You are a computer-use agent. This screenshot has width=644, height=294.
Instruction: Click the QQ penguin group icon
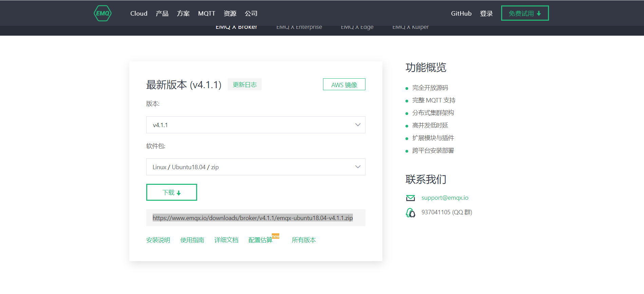(411, 213)
